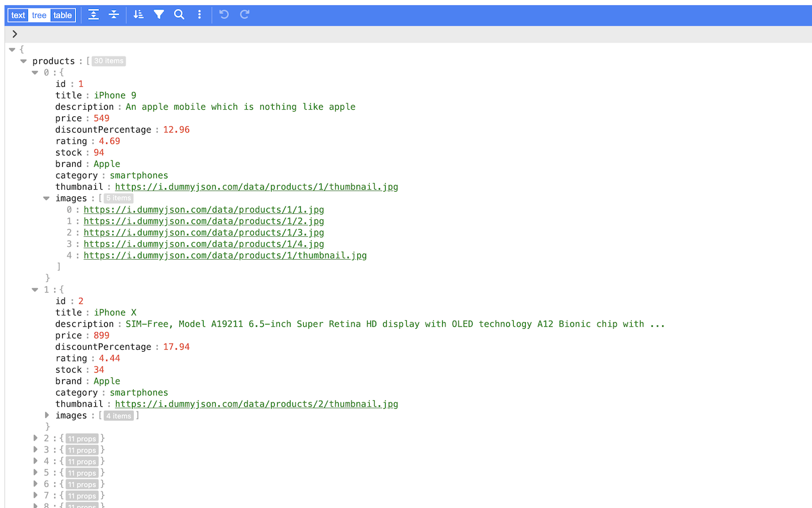Image resolution: width=812 pixels, height=508 pixels.
Task: Collapse all nodes using toolbar icon
Action: 114,14
